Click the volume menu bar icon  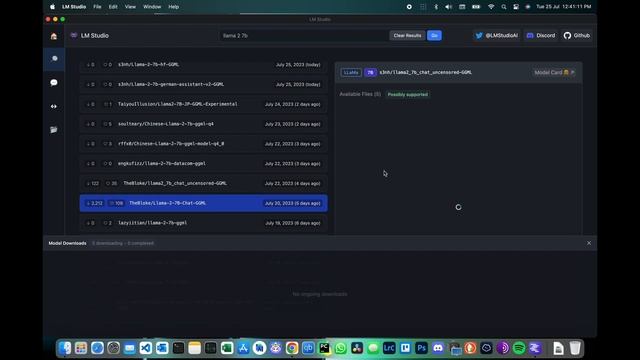(x=449, y=7)
